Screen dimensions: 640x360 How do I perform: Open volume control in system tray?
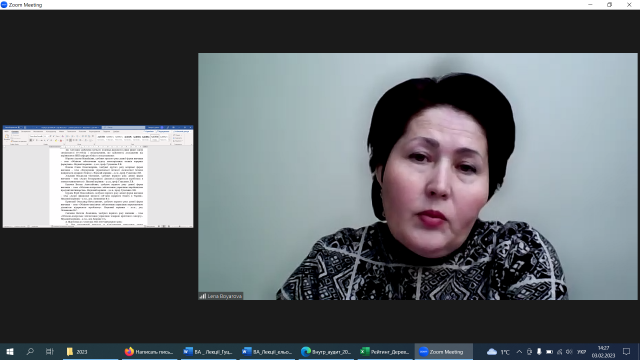point(569,351)
